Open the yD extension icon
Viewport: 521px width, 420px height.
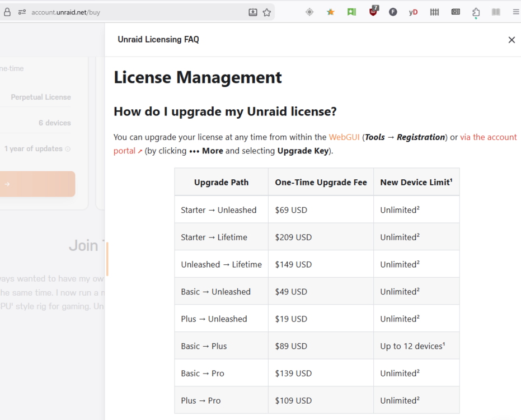point(413,12)
